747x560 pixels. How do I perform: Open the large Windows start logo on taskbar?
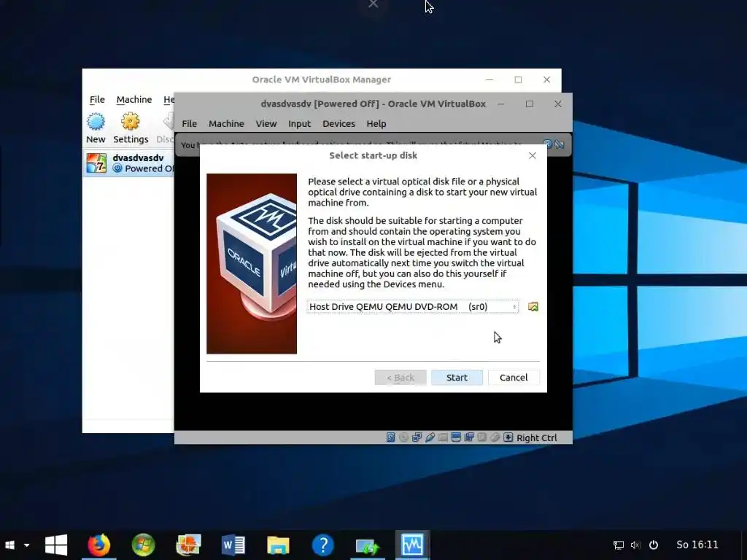coord(56,545)
